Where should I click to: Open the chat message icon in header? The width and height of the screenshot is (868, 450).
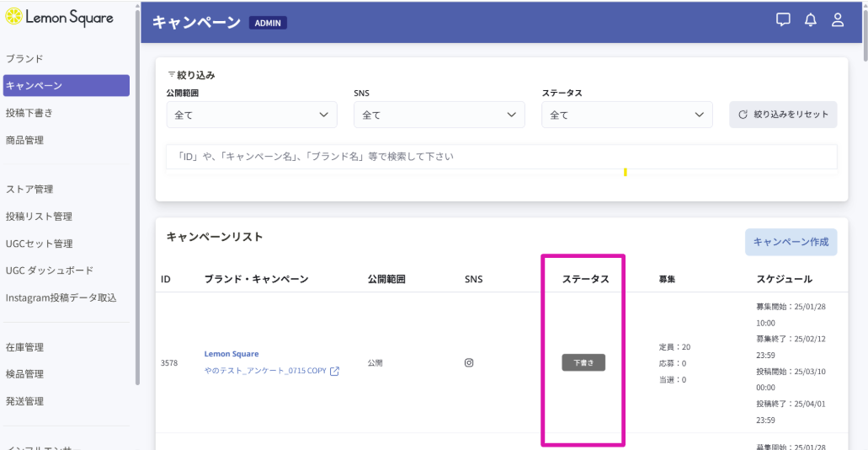[783, 20]
